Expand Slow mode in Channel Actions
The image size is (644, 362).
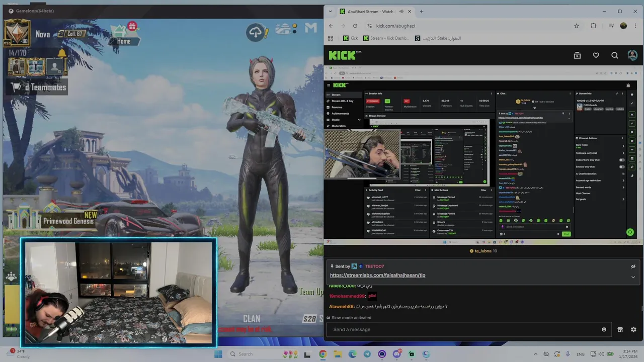(623, 146)
